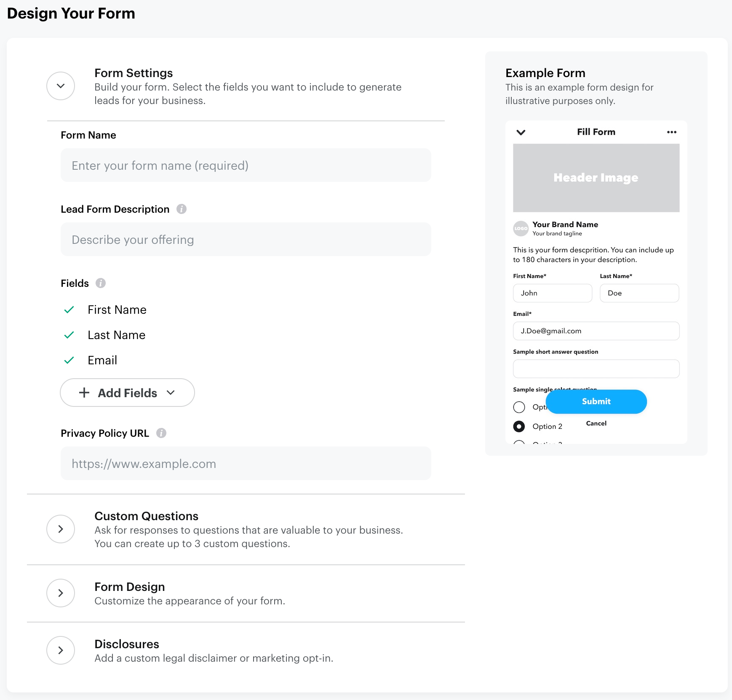This screenshot has width=732, height=700.
Task: Click the info icon beside Privacy Policy URL
Action: click(162, 433)
